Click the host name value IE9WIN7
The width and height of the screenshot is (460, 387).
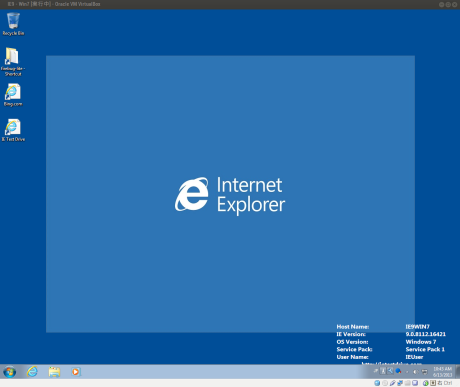coord(418,327)
